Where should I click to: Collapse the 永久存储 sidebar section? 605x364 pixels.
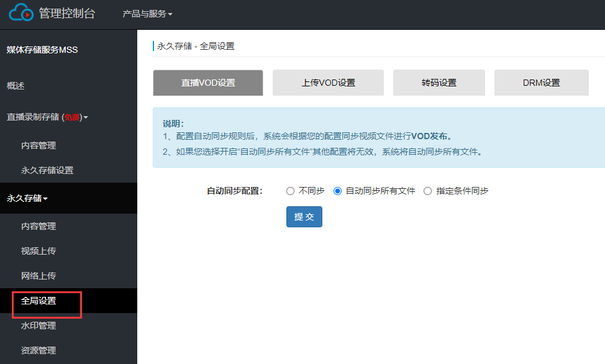(x=27, y=198)
